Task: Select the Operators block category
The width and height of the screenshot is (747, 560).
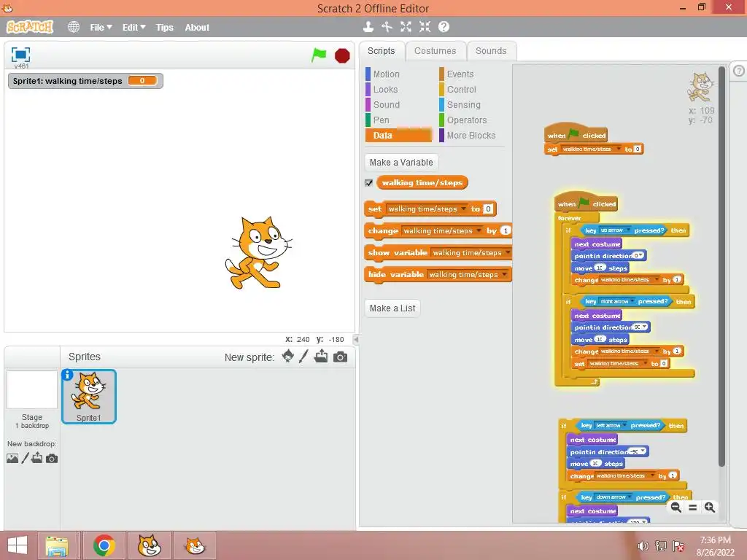Action: point(467,120)
